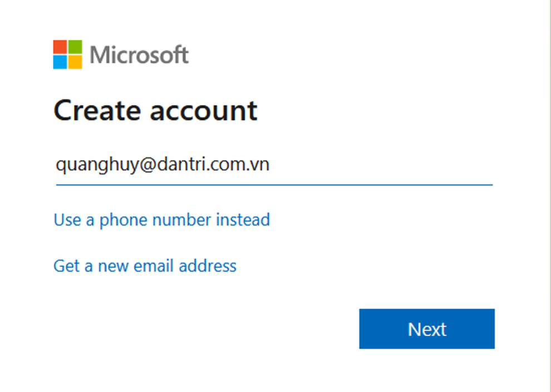Click the word "Create" in the heading
This screenshot has height=392, width=551.
click(96, 110)
